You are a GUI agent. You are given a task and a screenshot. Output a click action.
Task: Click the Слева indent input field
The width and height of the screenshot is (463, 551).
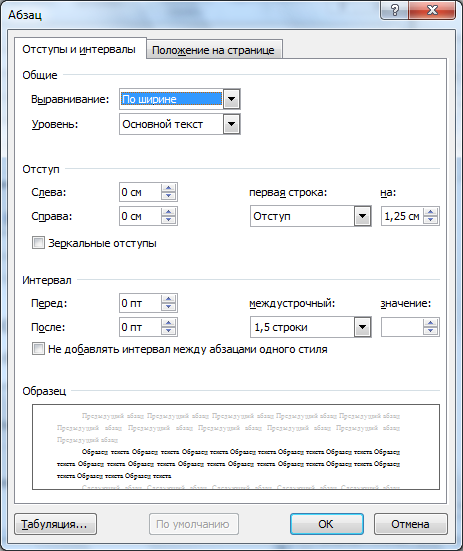pos(141,192)
